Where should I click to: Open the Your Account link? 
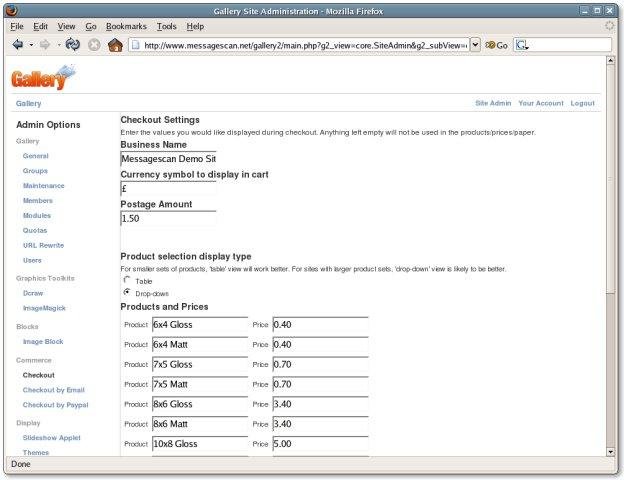(541, 103)
